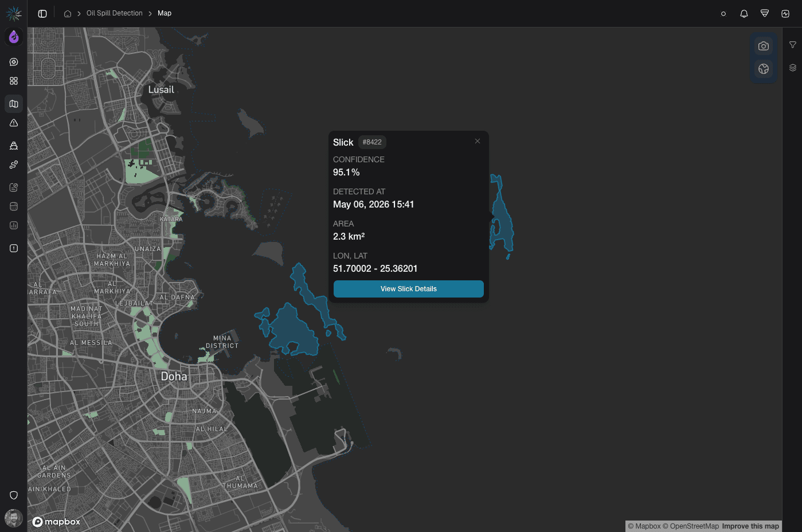The width and height of the screenshot is (802, 532).
Task: Click the Doha city label
Action: tap(174, 377)
